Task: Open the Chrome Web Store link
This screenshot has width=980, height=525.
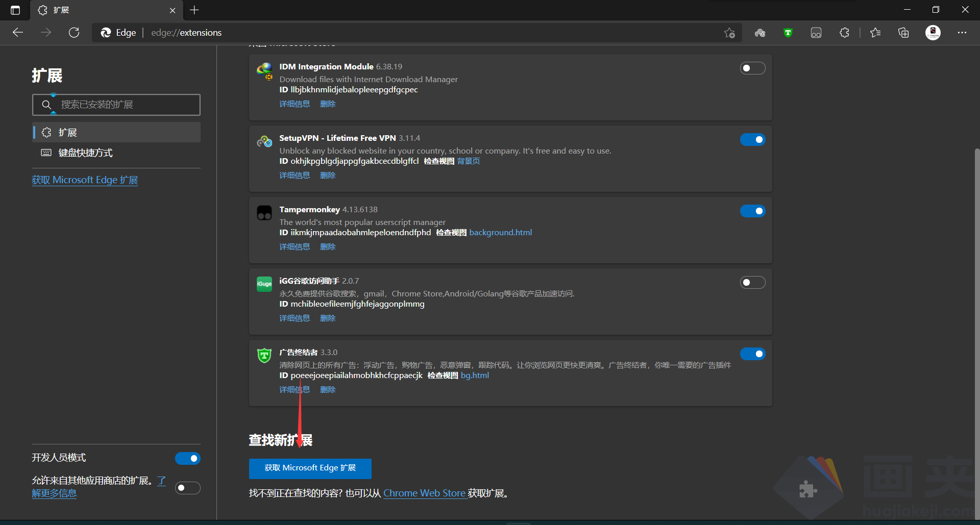Action: pos(424,493)
